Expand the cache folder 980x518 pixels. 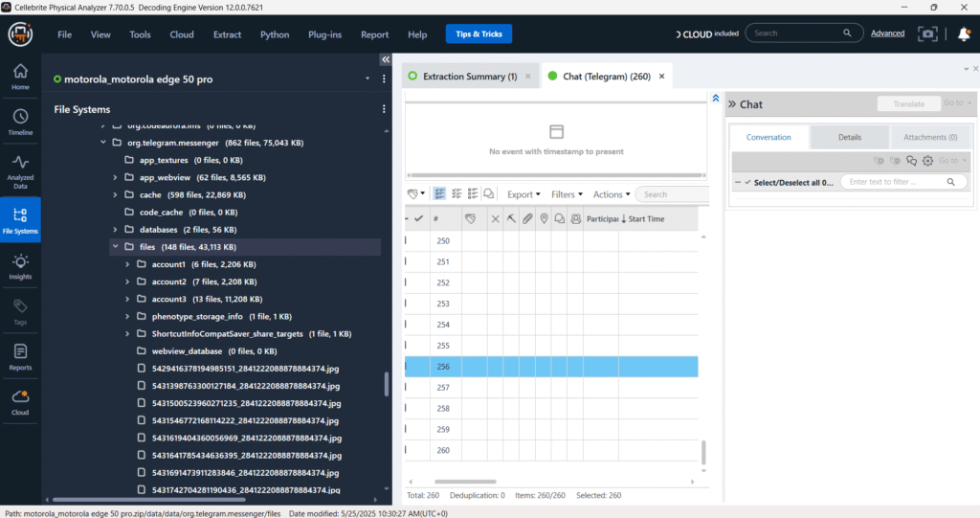115,195
